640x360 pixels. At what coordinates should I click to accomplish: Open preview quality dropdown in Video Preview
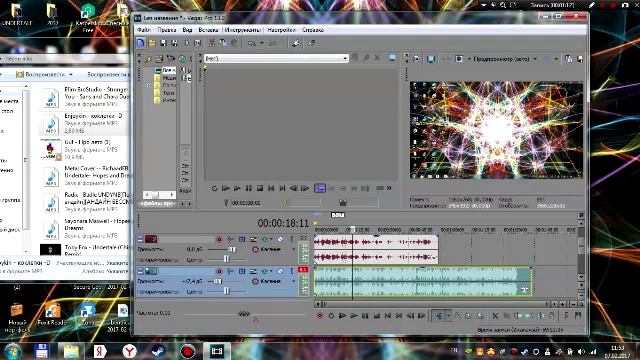click(535, 59)
